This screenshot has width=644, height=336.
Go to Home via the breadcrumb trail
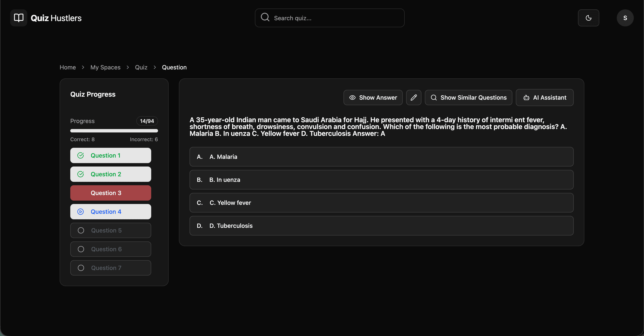pyautogui.click(x=68, y=67)
